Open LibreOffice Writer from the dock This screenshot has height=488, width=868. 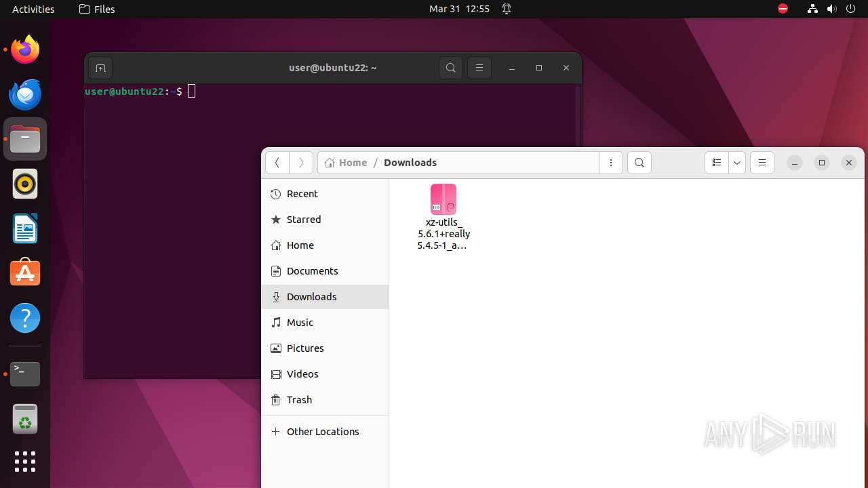25,228
